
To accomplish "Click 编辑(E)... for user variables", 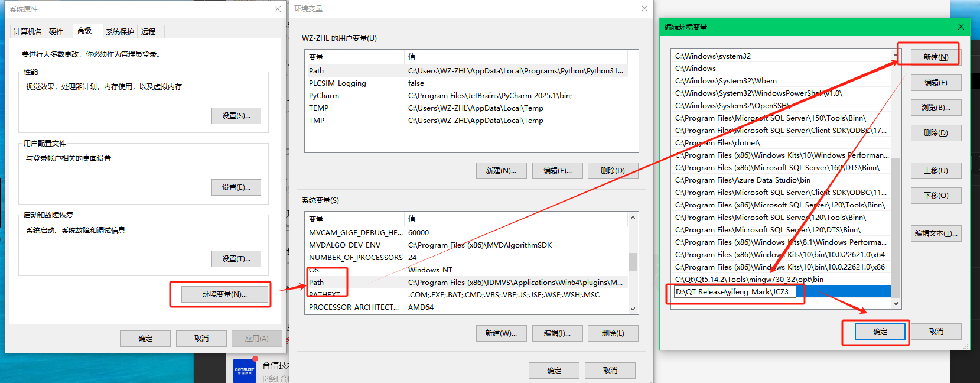I will point(557,171).
